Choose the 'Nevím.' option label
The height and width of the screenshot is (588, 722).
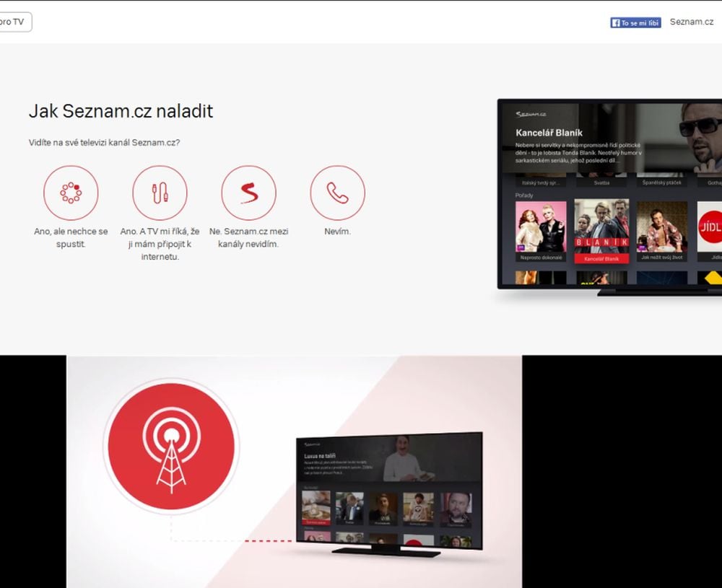(x=337, y=232)
